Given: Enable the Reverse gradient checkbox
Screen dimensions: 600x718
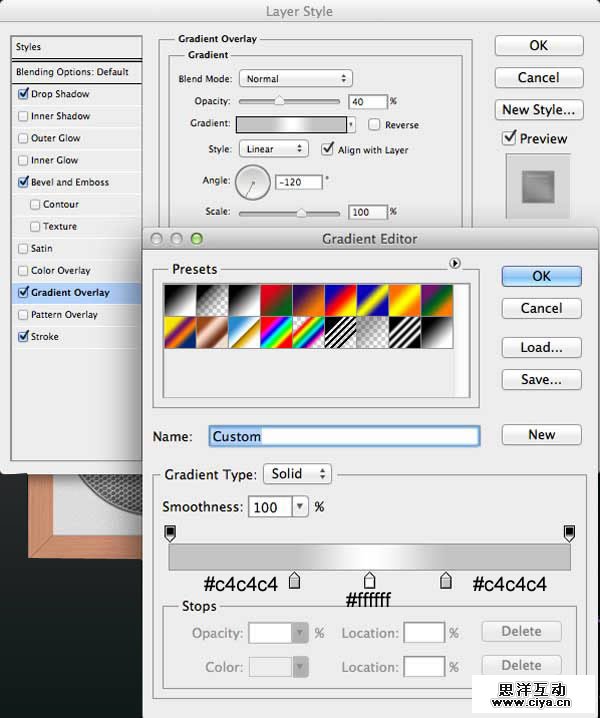Looking at the screenshot, I should click(374, 125).
